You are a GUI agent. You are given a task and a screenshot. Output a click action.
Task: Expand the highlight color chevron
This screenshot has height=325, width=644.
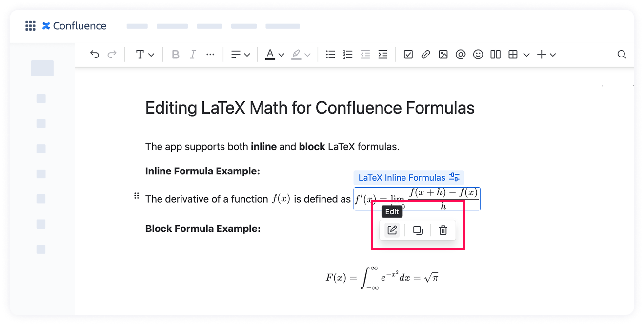pyautogui.click(x=307, y=55)
